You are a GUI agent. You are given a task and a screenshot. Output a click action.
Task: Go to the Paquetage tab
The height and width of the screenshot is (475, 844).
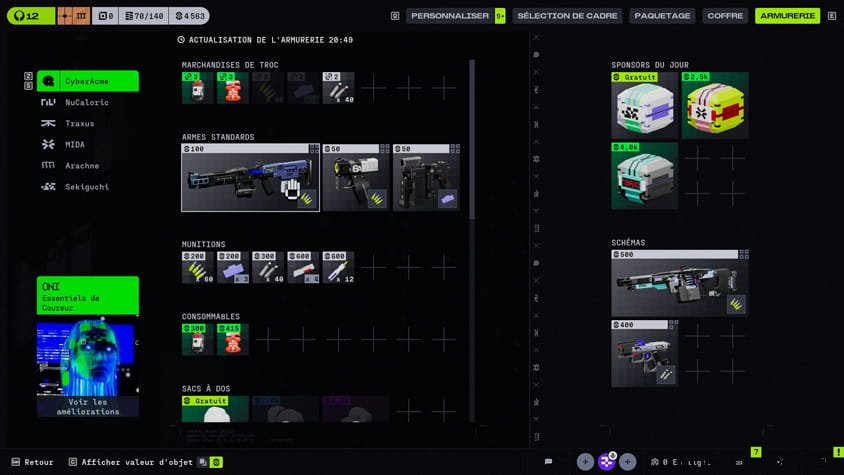[x=662, y=16]
